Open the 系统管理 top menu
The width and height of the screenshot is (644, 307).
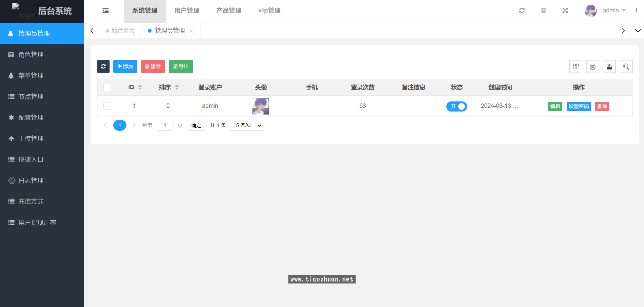(145, 11)
